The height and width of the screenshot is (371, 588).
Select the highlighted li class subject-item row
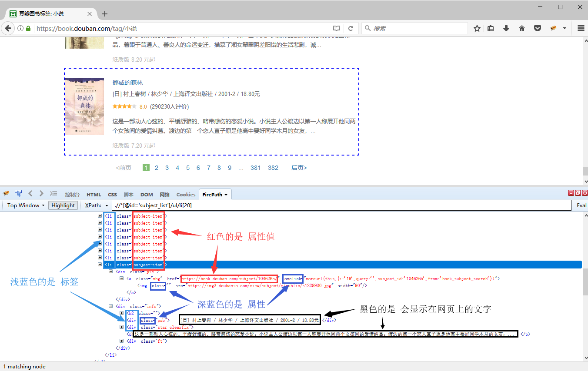click(343, 265)
